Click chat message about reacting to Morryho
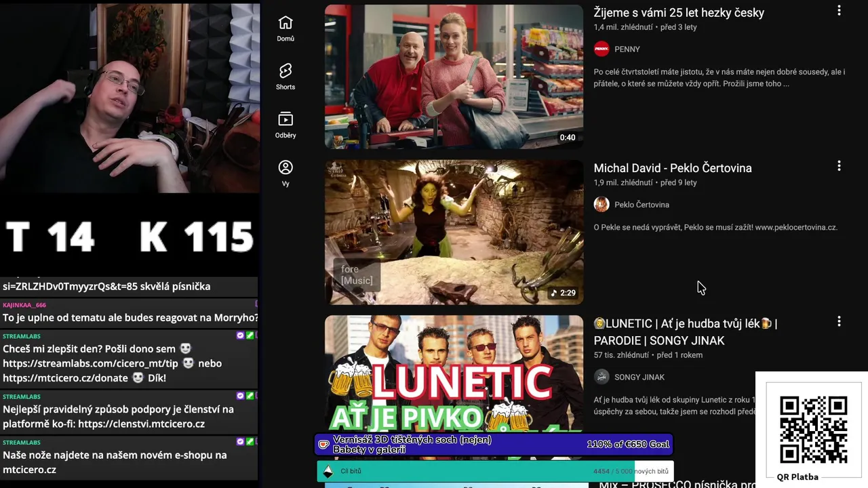The width and height of the screenshot is (868, 488). pos(130,317)
